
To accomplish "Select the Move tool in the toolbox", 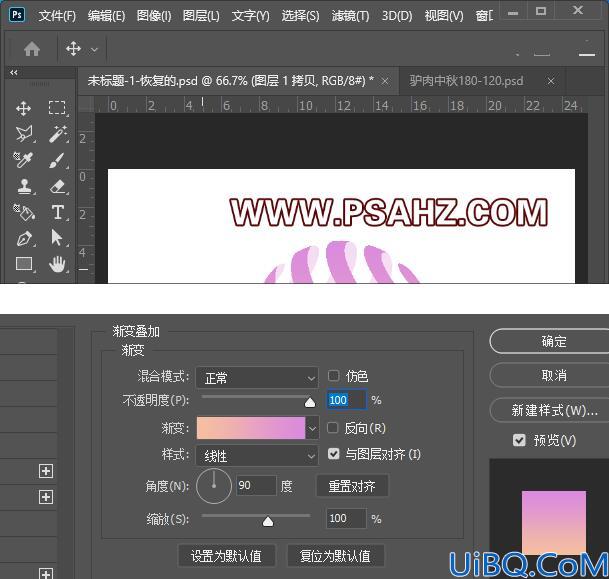I will pyautogui.click(x=24, y=108).
